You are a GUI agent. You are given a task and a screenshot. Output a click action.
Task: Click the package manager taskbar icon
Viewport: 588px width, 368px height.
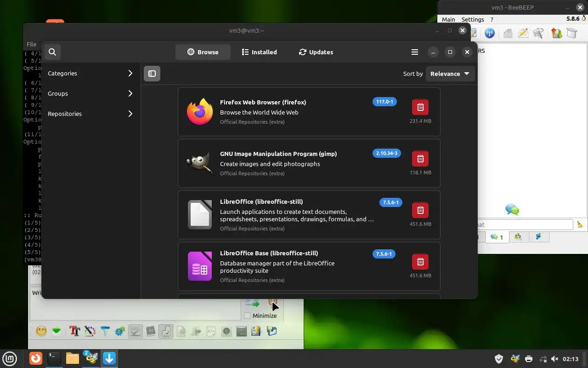click(x=109, y=358)
